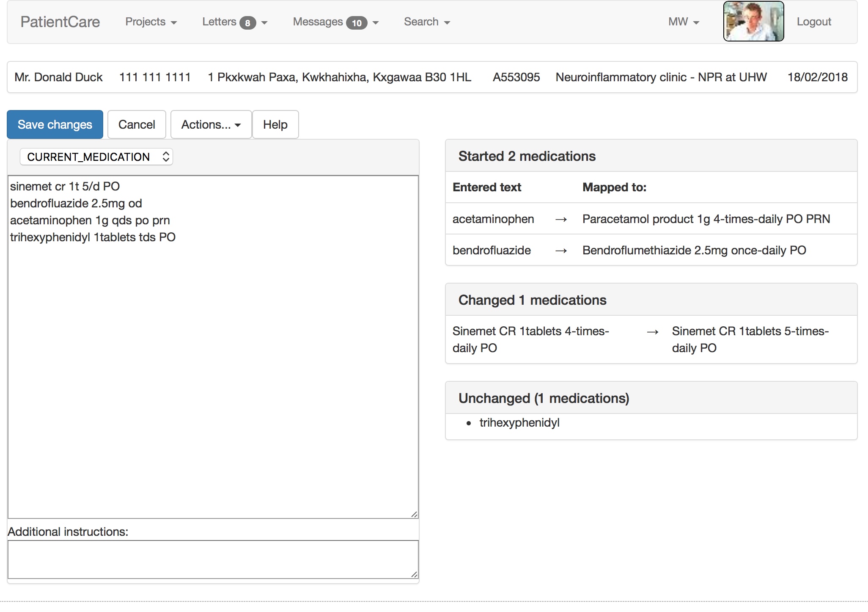
Task: Open the Actions... dropdown button
Action: pyautogui.click(x=211, y=124)
